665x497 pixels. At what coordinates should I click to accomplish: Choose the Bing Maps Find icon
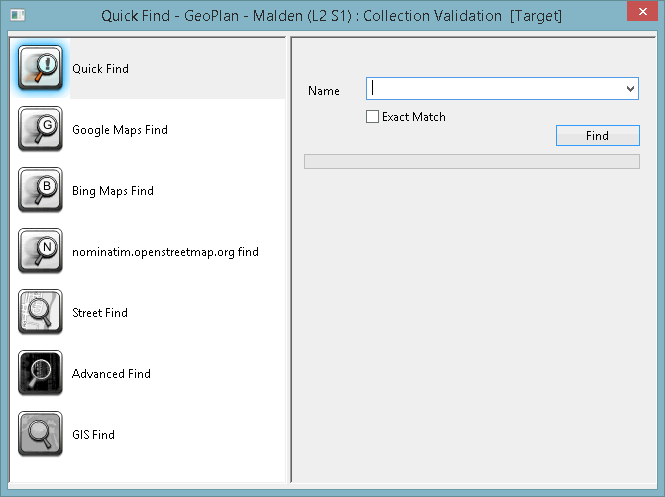point(40,190)
